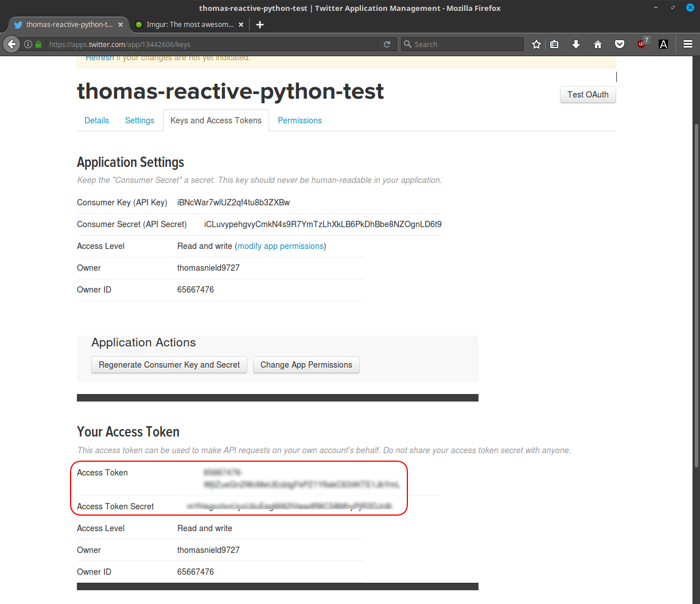Screen dimensions: 700x604
Task: Bookmark this page with the star icon
Action: pyautogui.click(x=536, y=44)
